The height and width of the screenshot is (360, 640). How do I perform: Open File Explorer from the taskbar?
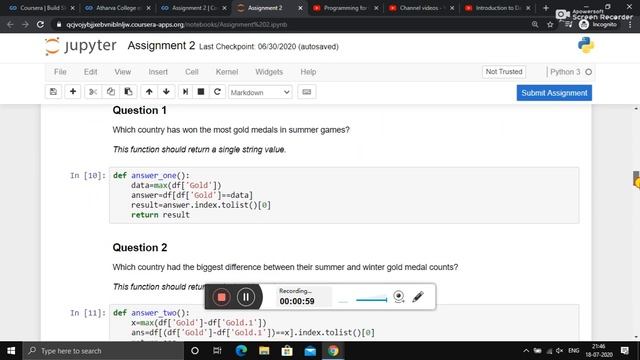point(264,351)
